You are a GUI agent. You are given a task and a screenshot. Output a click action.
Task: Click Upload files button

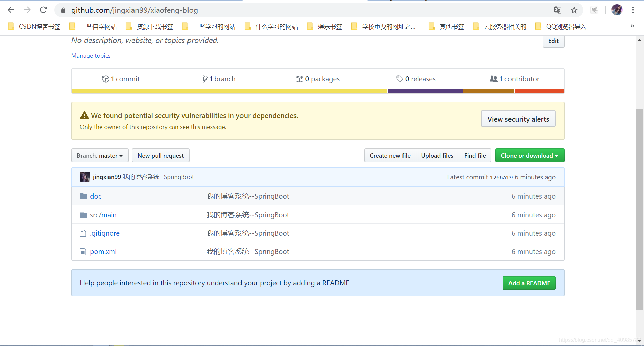[x=437, y=155]
